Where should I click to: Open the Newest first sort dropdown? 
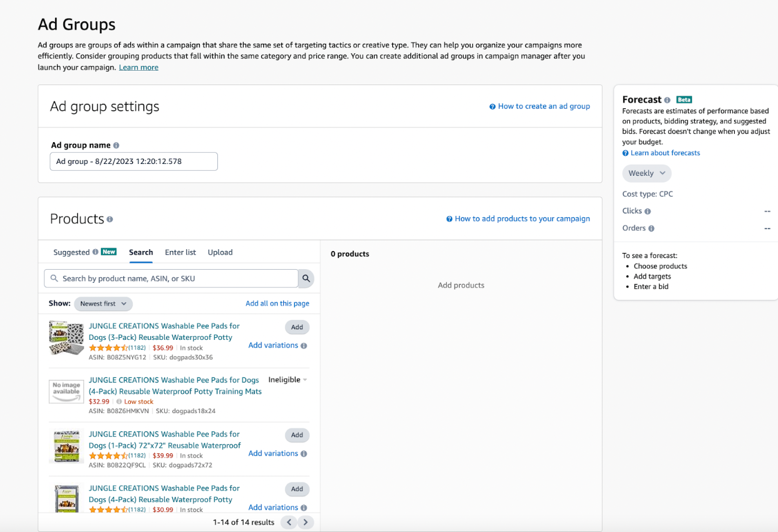pos(103,304)
